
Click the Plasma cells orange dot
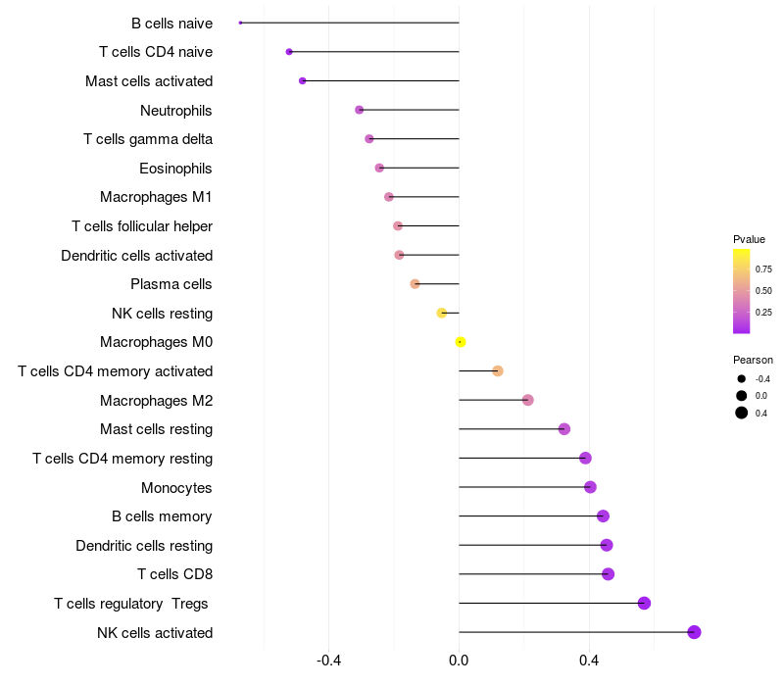coord(415,284)
